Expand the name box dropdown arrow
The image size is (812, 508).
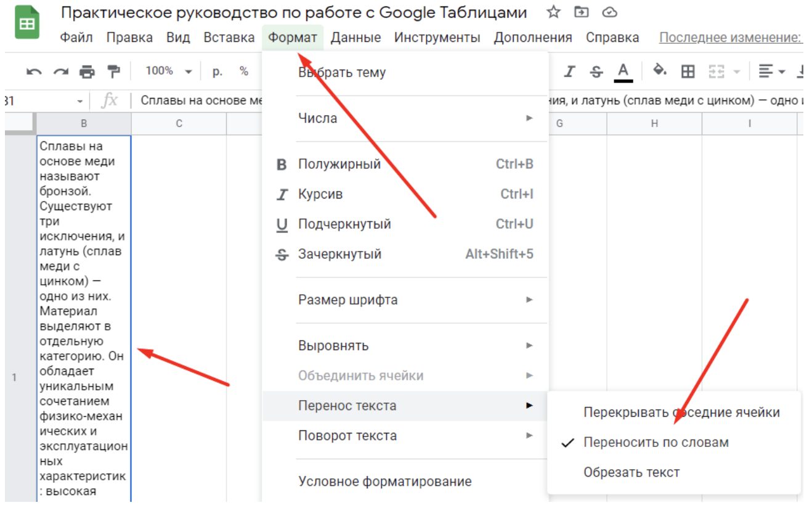tap(79, 101)
